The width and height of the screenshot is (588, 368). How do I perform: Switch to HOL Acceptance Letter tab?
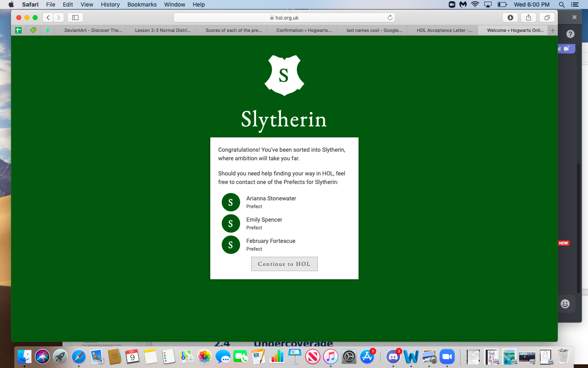pyautogui.click(x=443, y=30)
